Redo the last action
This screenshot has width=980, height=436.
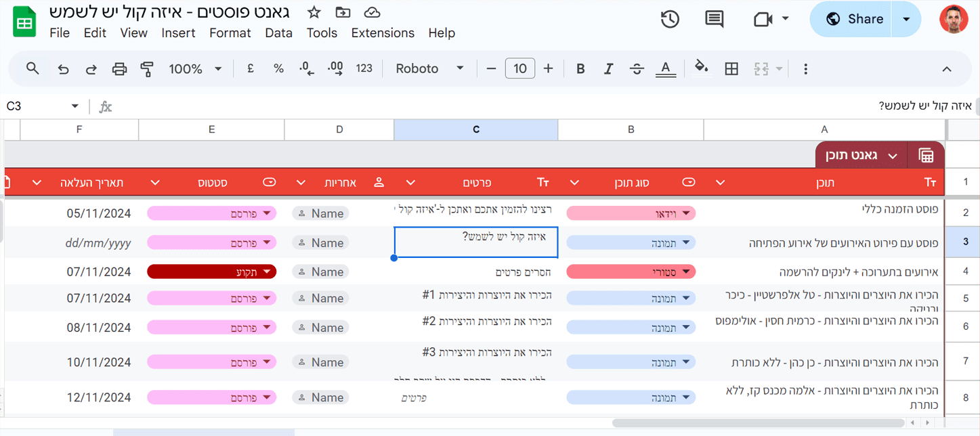(x=91, y=68)
